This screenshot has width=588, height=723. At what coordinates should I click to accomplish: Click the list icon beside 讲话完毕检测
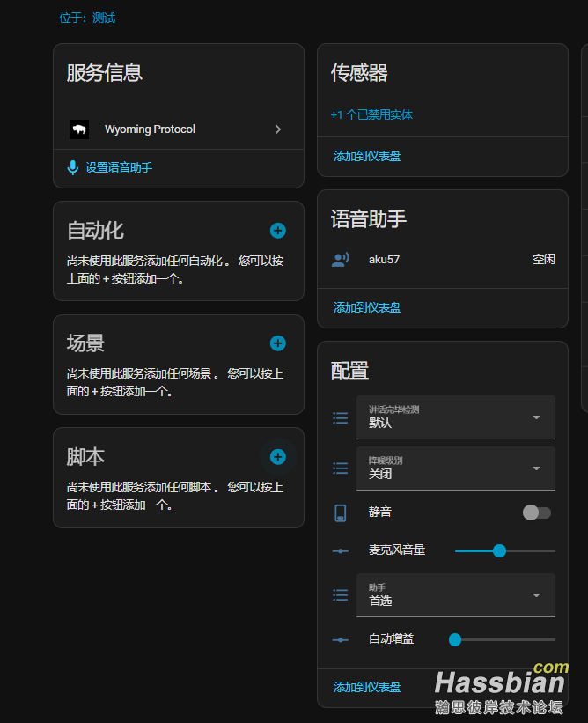point(341,417)
